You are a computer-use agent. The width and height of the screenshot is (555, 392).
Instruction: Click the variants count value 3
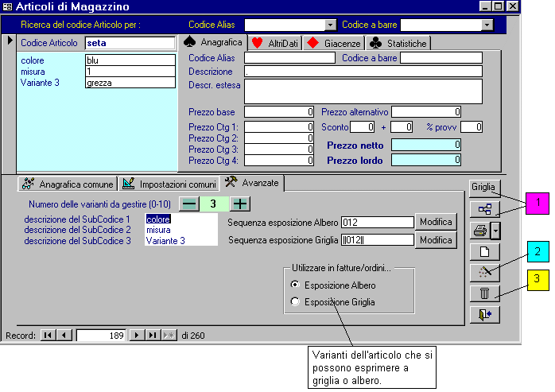pyautogui.click(x=215, y=204)
